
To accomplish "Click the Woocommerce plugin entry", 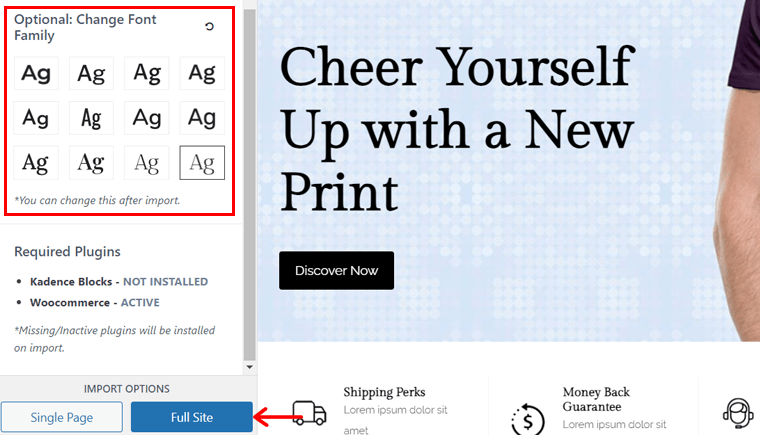I will (95, 303).
